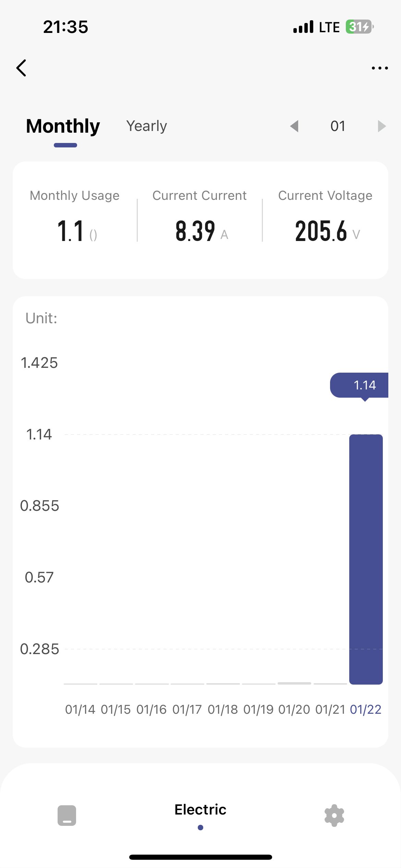Image resolution: width=401 pixels, height=868 pixels.
Task: Select the 01/14 date on chart axis
Action: click(80, 710)
